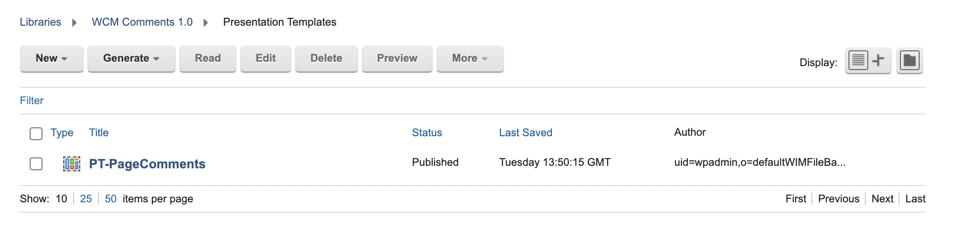Viewport: 980px width, 229px height.
Task: Click the PT-PageComments presentation template icon
Action: [72, 164]
